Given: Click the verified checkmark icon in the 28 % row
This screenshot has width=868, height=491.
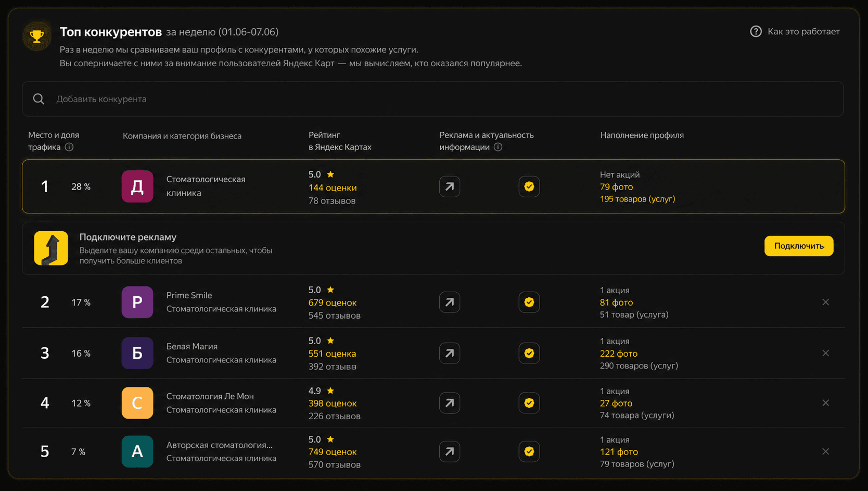Looking at the screenshot, I should [529, 186].
